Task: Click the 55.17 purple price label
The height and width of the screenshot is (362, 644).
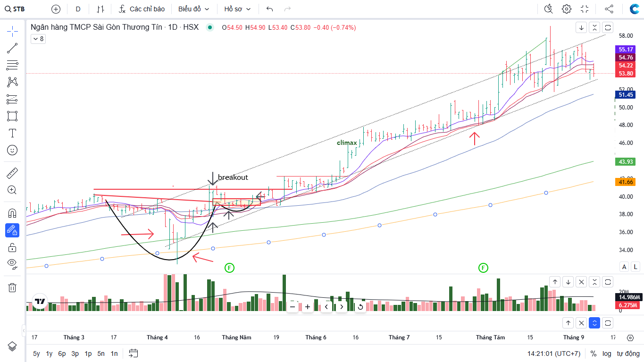Action: coord(626,49)
